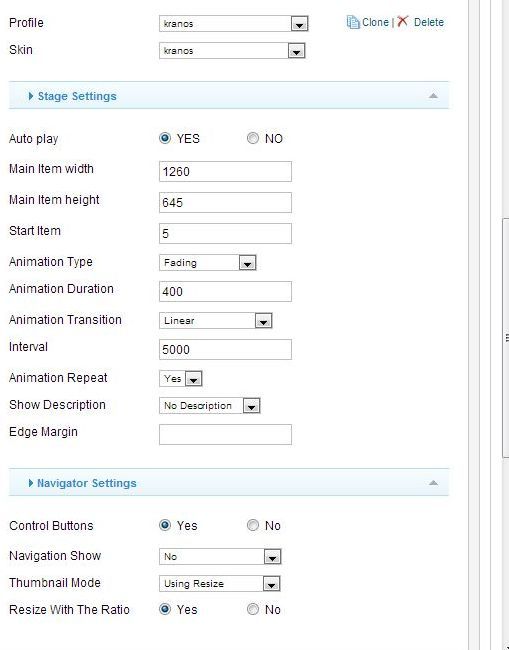
Task: Collapse Stage Settings using up arrow icon
Action: pyautogui.click(x=433, y=96)
